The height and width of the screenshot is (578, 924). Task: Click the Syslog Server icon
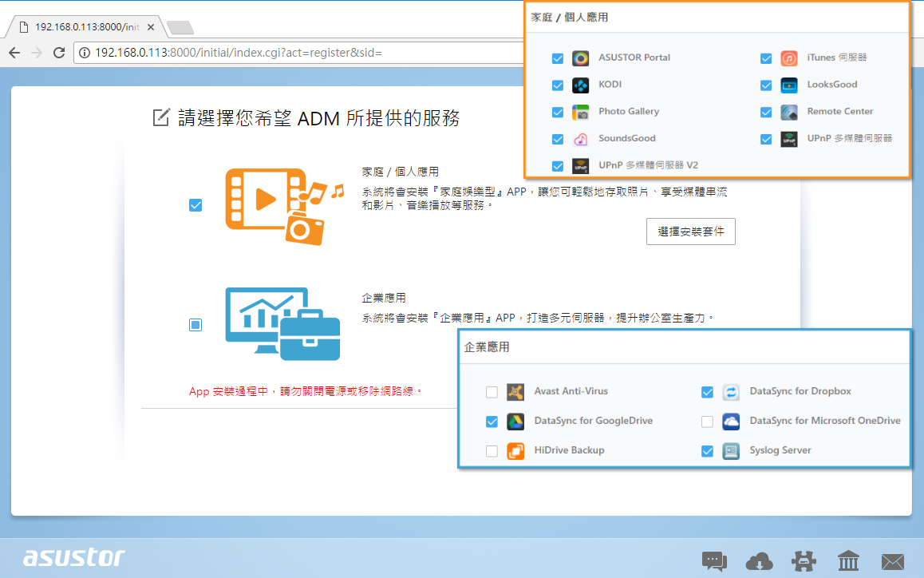(732, 450)
